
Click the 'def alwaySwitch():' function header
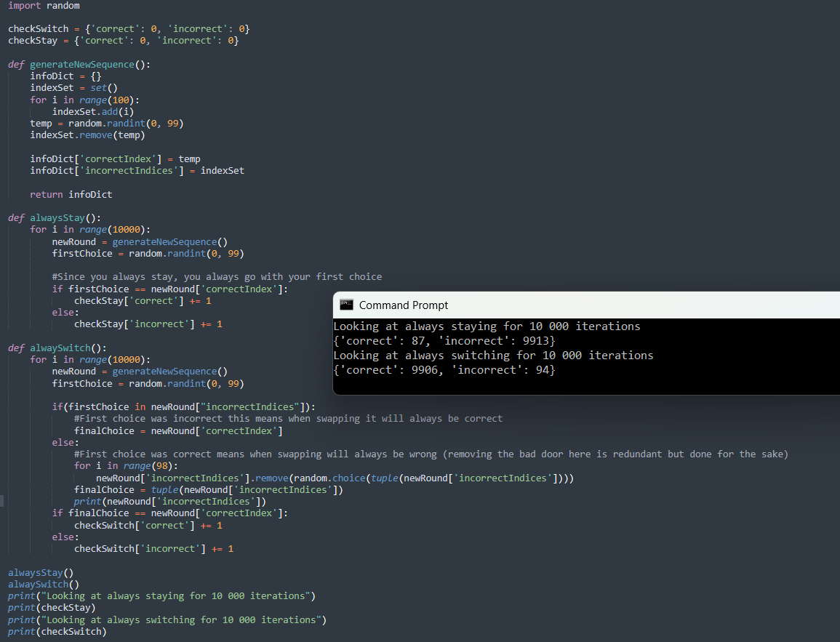57,348
